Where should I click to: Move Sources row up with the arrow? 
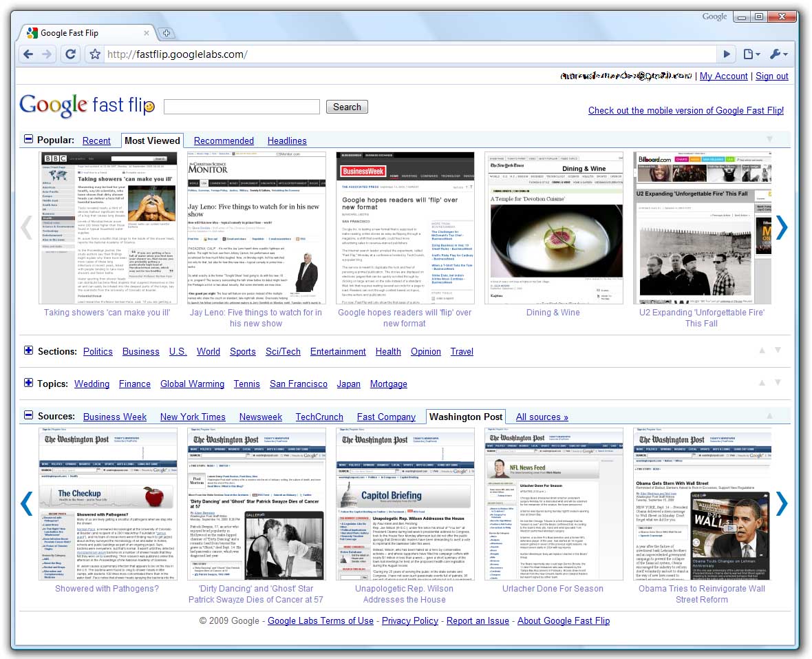[770, 415]
